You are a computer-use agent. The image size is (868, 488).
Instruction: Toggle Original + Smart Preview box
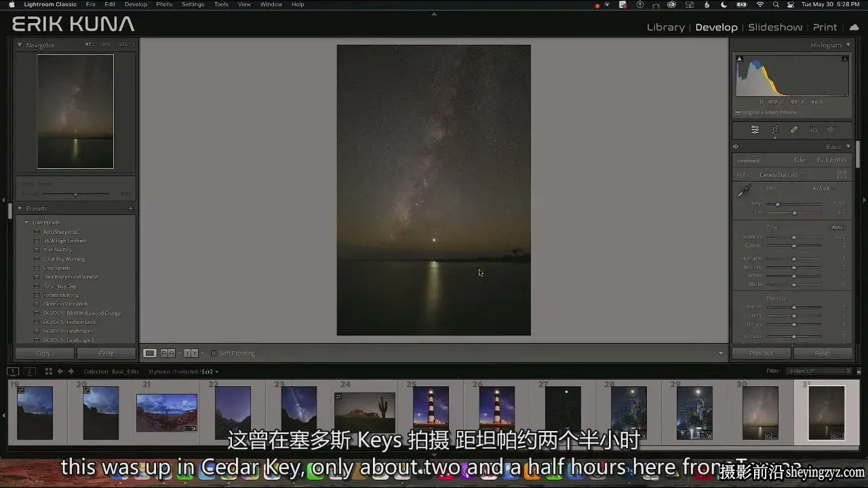pos(738,113)
